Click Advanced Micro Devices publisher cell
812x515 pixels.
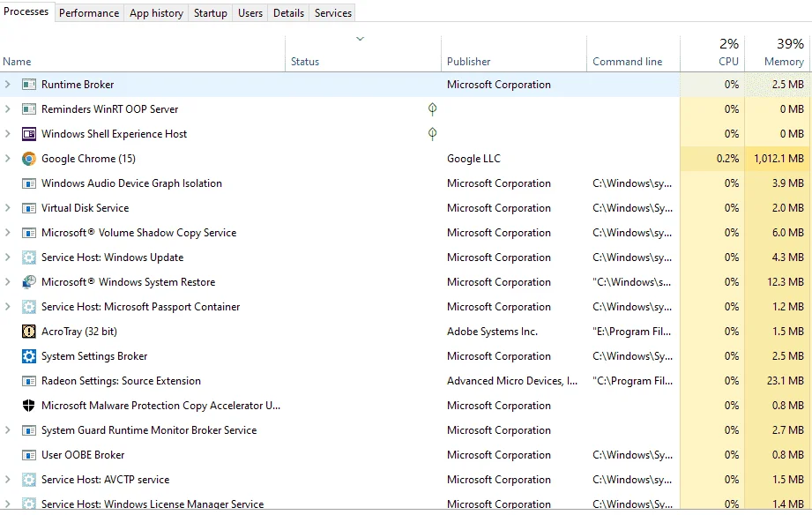[512, 381]
